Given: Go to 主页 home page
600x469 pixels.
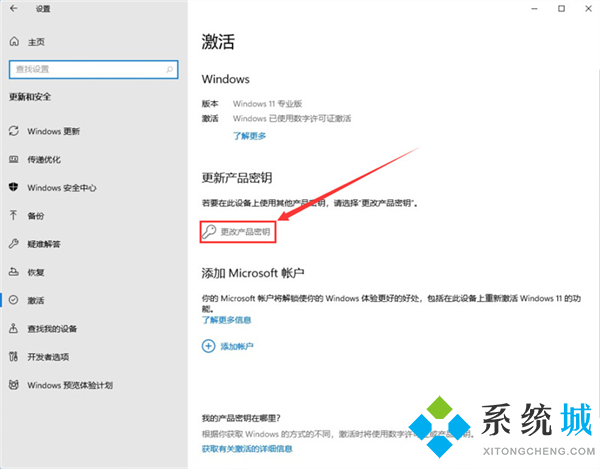Looking at the screenshot, I should click(x=36, y=42).
